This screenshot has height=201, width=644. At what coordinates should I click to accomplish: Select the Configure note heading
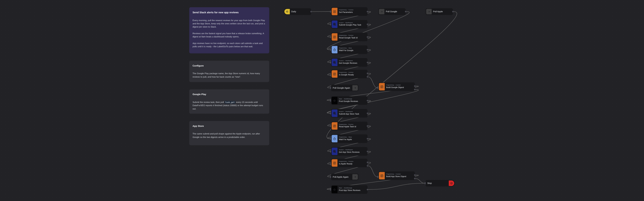point(198,66)
